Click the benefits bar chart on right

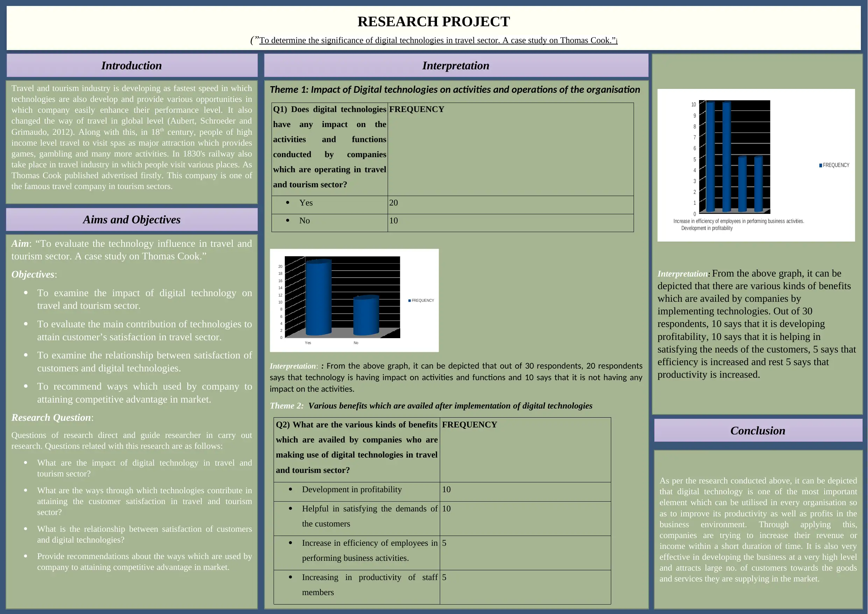pyautogui.click(x=756, y=165)
